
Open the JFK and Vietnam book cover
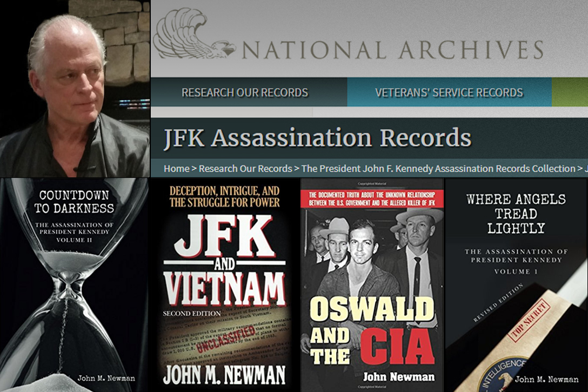click(224, 285)
